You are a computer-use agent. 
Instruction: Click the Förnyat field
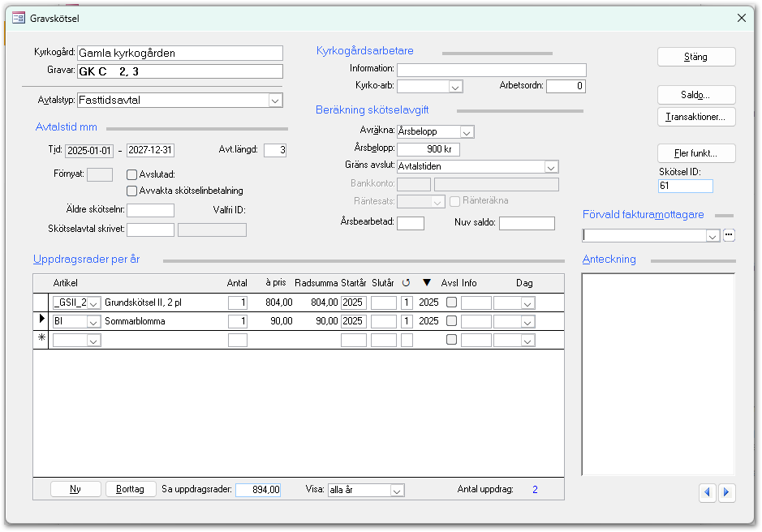[x=100, y=174]
